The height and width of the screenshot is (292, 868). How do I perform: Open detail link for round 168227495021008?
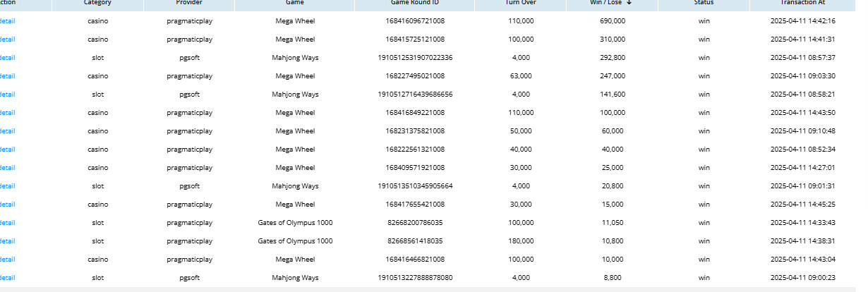click(x=7, y=76)
